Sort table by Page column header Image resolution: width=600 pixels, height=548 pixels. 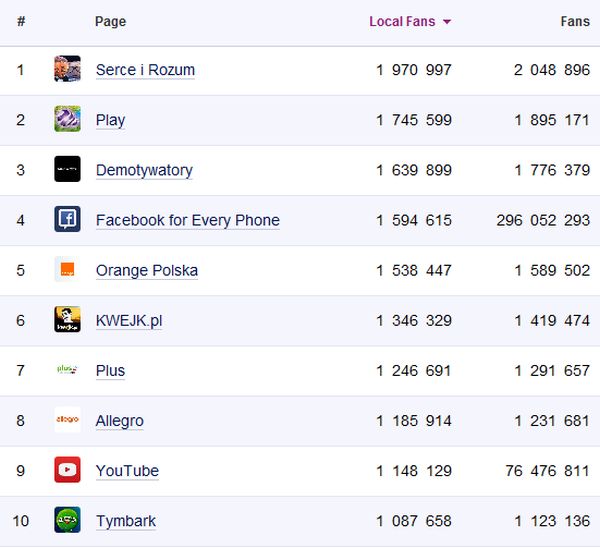(110, 21)
